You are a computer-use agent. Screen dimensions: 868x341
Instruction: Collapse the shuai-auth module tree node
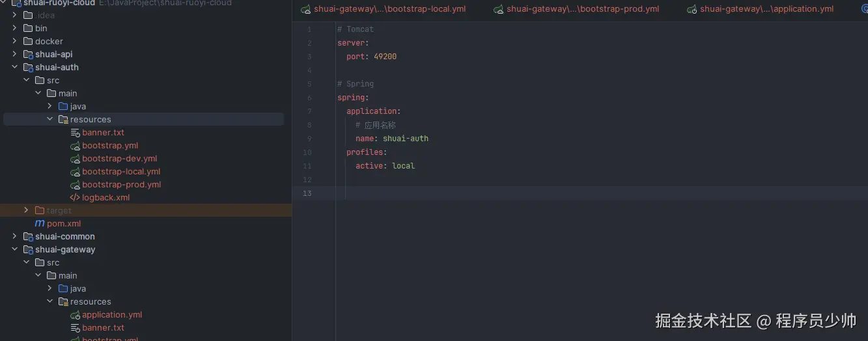tap(14, 68)
